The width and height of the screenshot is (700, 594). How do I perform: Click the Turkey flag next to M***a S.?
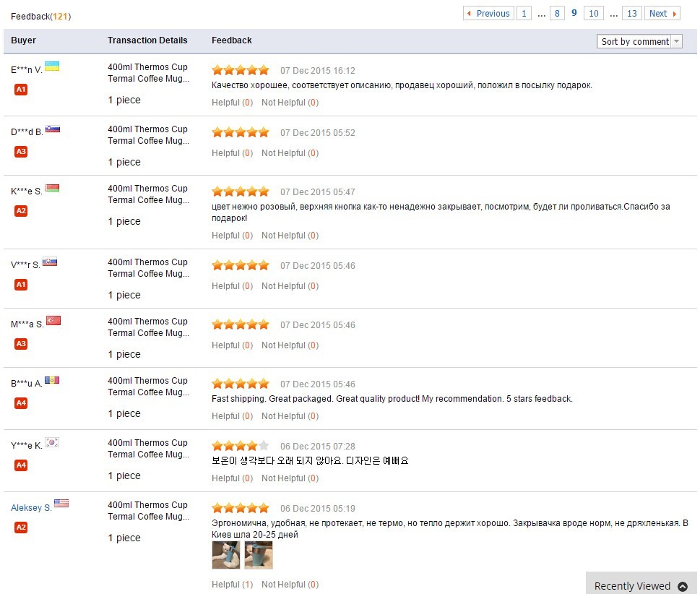[x=53, y=321]
